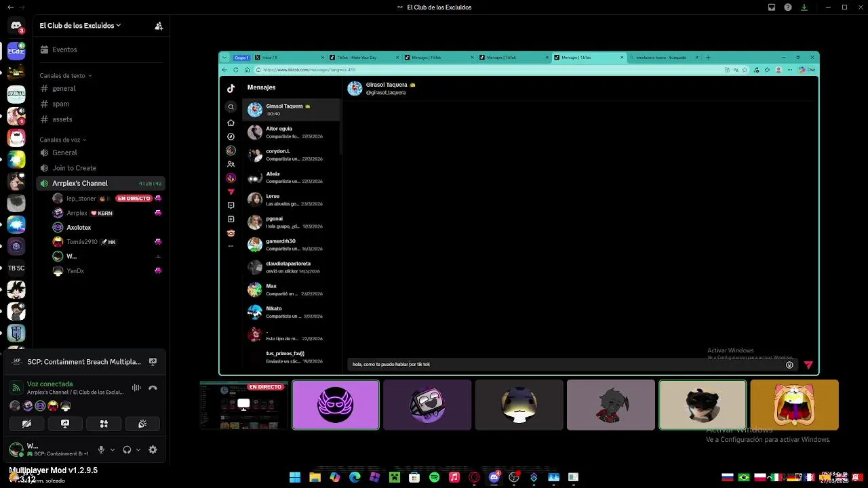Open the soundboard button
This screenshot has height=488, width=868.
[142, 424]
